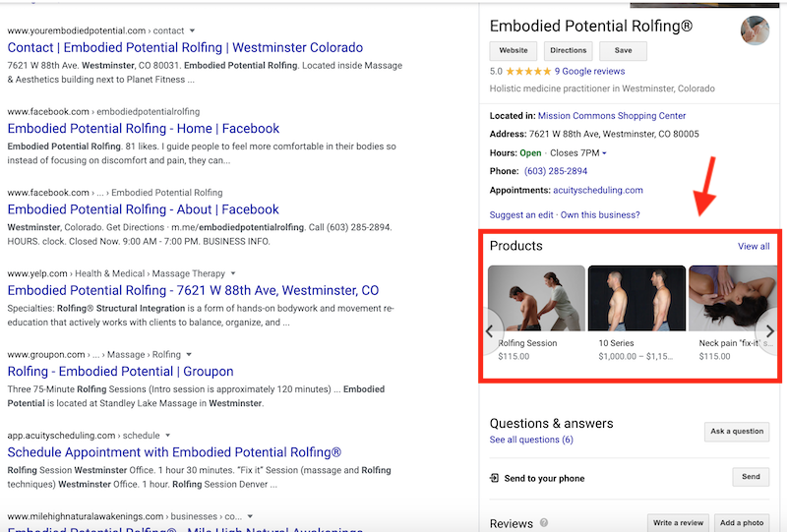Open dropdown arrow beside Groupon result URL

[x=189, y=354]
